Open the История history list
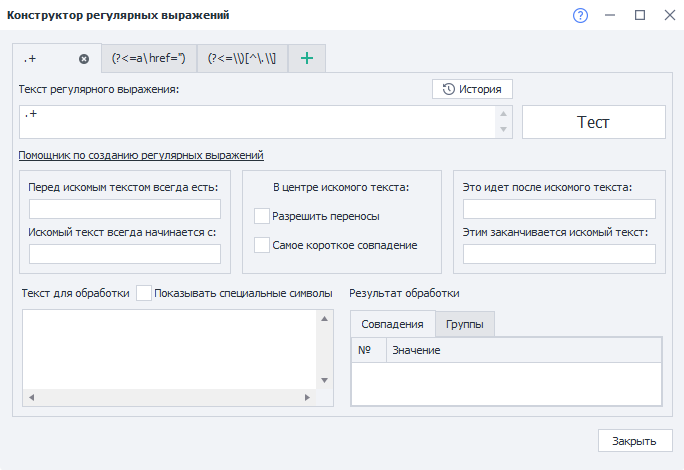The width and height of the screenshot is (684, 470). [x=473, y=89]
